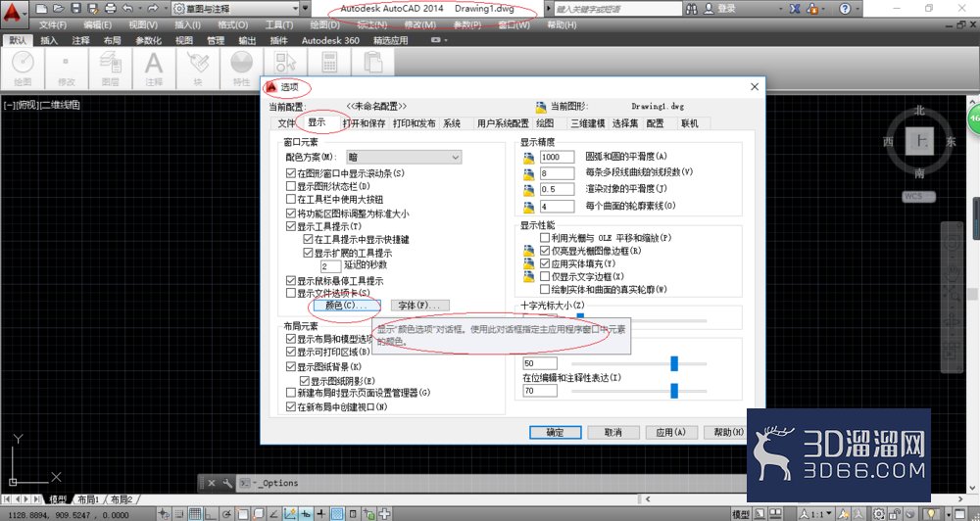Click the Save disk icon in quick access
The height and width of the screenshot is (521, 980).
[x=75, y=9]
